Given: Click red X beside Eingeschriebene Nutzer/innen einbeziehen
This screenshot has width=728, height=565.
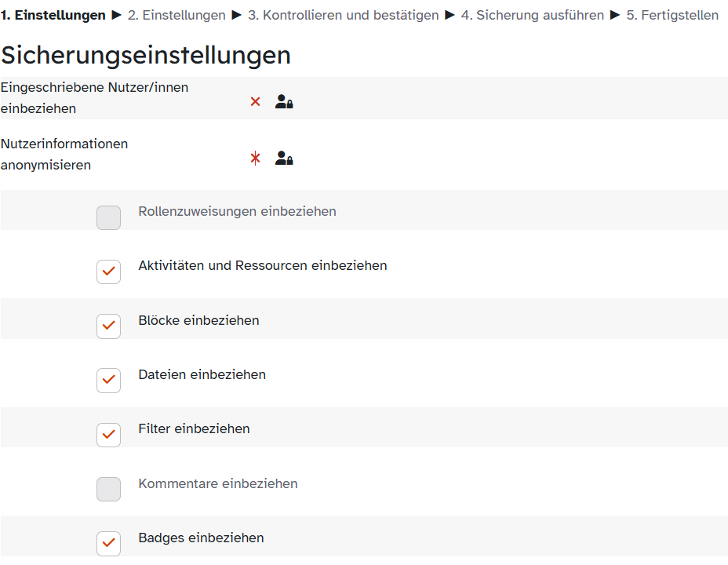Looking at the screenshot, I should pos(255,101).
